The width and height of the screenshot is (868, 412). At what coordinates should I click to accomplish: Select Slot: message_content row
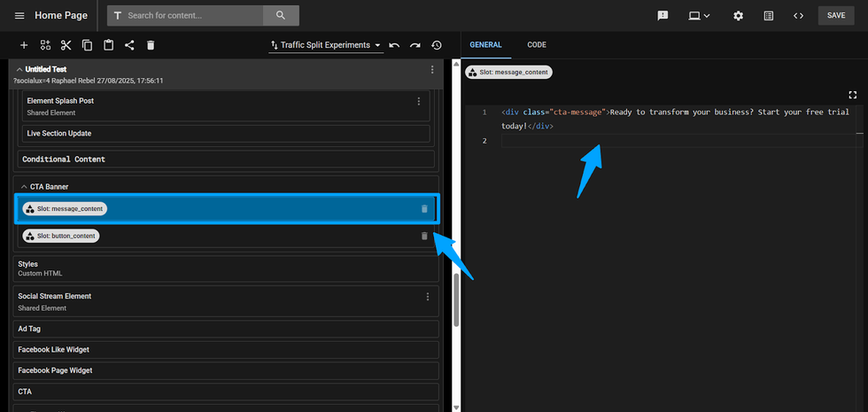click(227, 209)
